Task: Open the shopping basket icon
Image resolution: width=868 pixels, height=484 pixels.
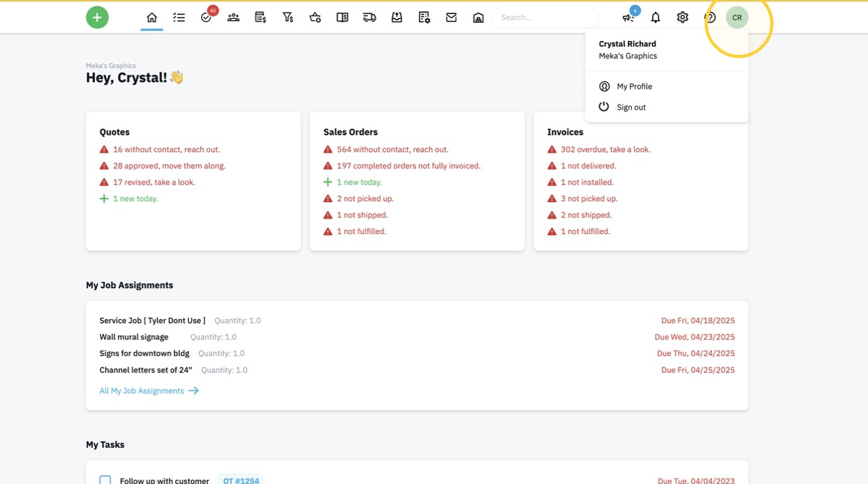Action: [315, 18]
